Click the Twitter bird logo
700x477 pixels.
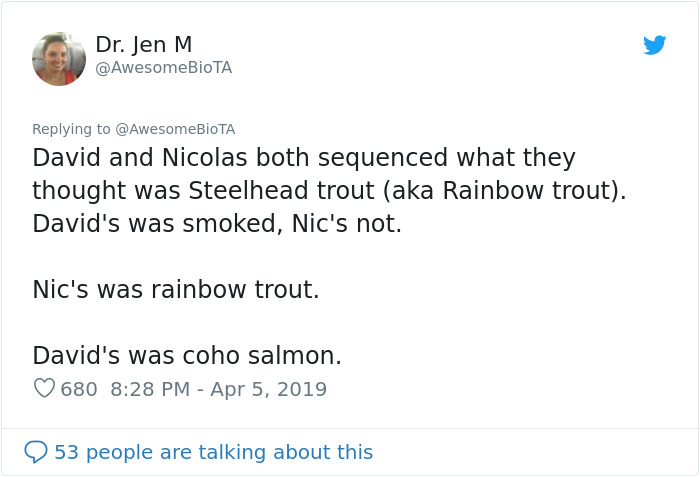654,45
